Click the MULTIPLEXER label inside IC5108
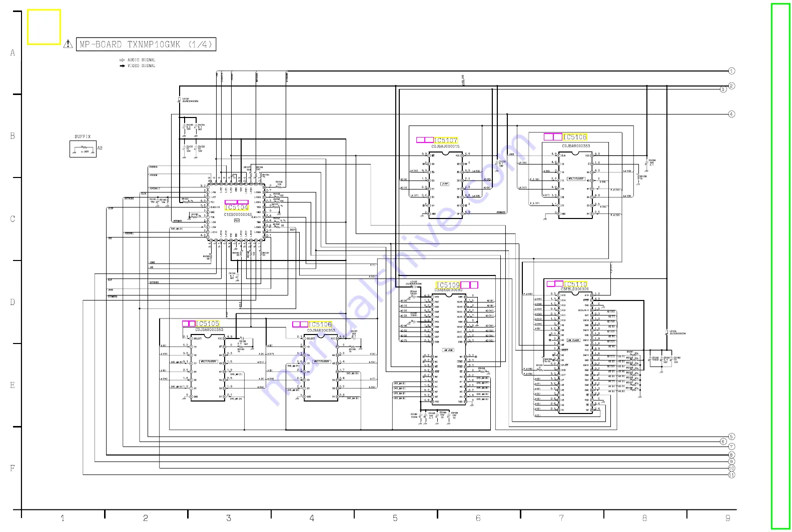Screen dimensions: 792x532 coord(576,178)
